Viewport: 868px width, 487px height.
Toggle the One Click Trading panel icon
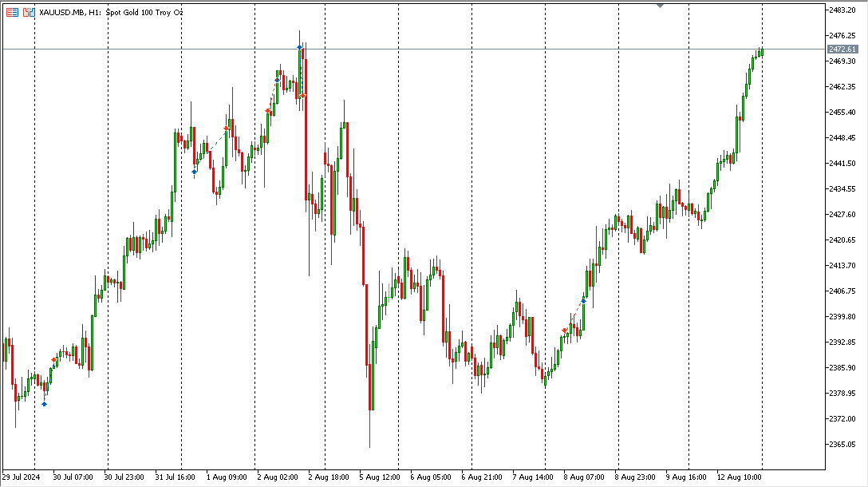pos(29,12)
